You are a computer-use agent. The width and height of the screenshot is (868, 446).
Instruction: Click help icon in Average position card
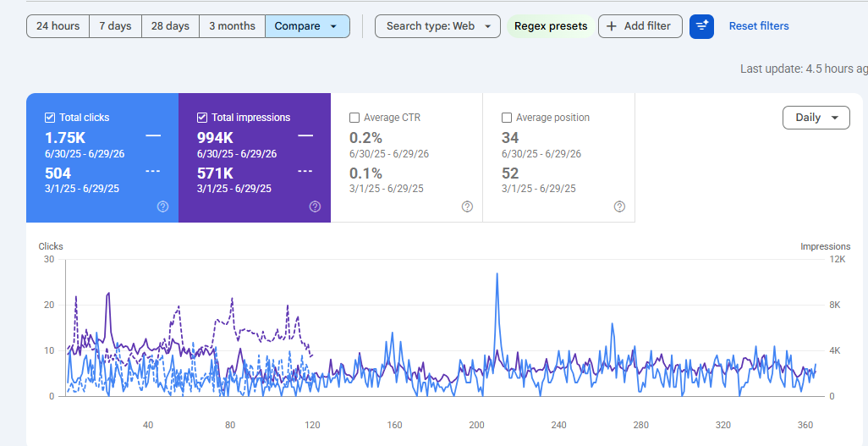coord(619,206)
